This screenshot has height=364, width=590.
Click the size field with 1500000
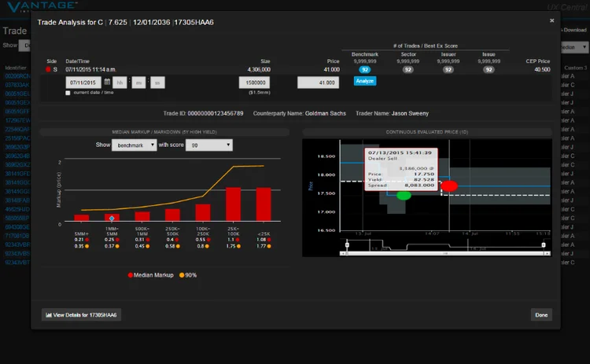(x=255, y=83)
